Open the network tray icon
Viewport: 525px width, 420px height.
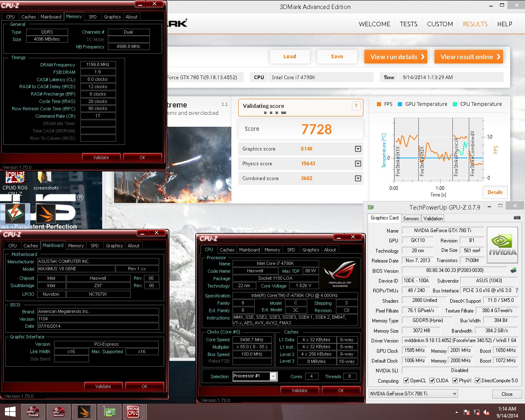point(477,412)
